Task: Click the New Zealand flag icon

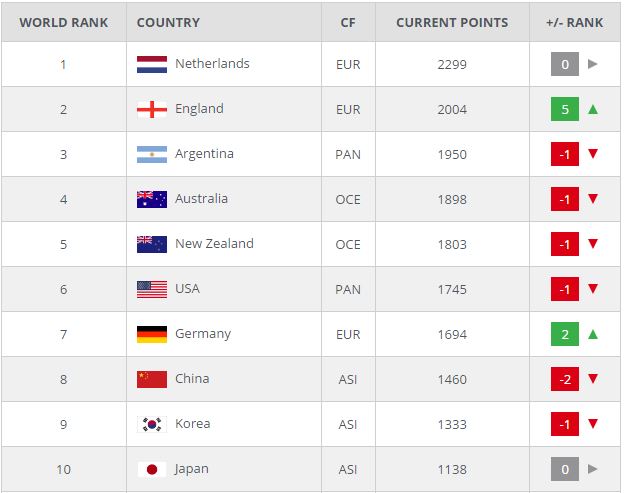Action: tap(152, 244)
